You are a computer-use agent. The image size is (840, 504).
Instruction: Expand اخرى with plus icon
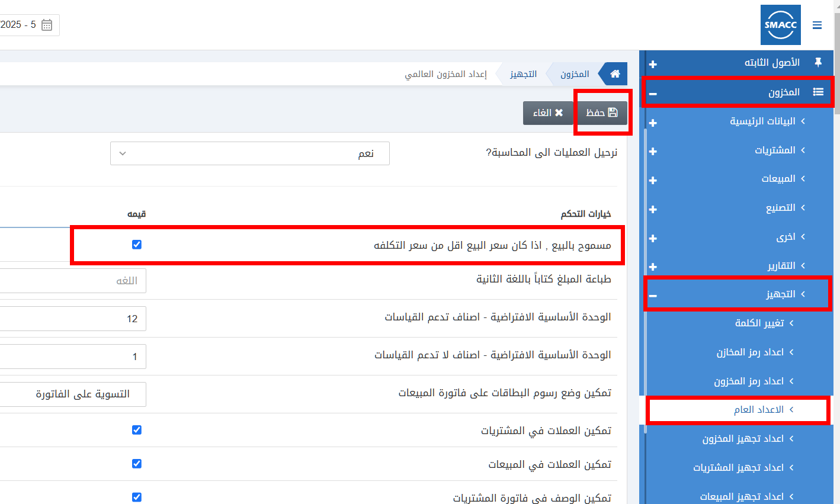click(x=653, y=238)
